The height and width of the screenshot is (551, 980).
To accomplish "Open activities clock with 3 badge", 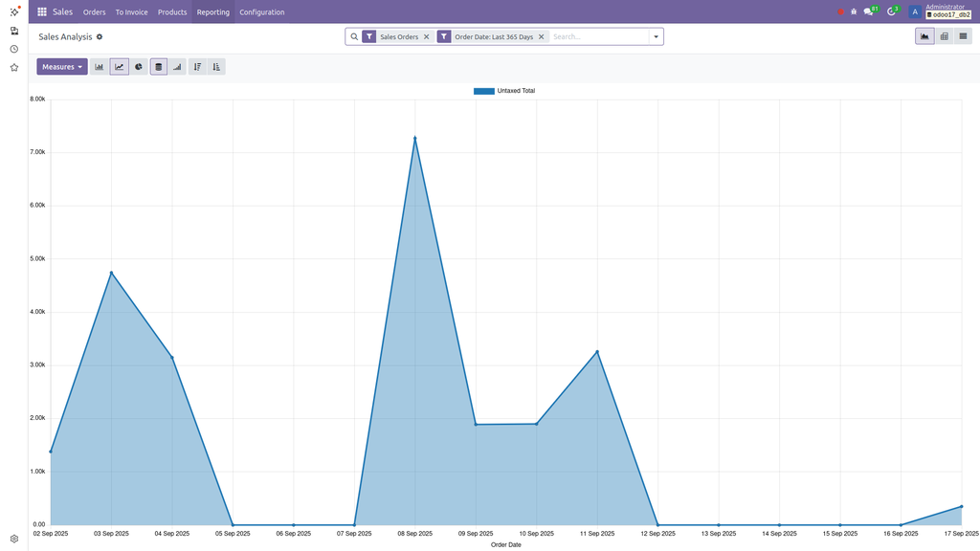I will [891, 12].
